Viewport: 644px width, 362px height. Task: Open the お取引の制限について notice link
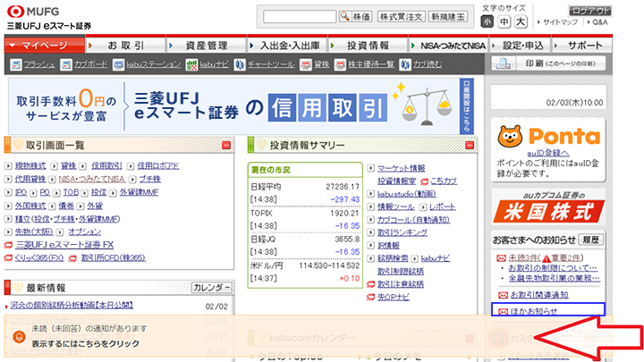tap(553, 268)
